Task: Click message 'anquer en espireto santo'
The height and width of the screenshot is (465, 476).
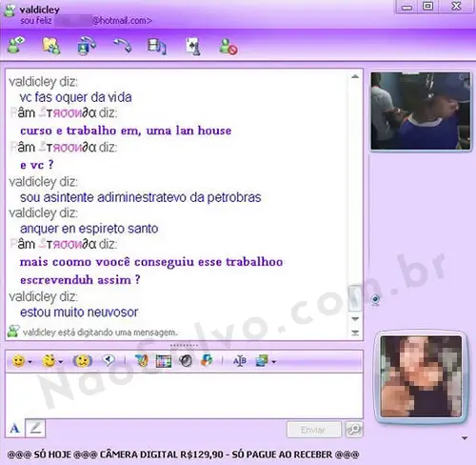Action: click(x=89, y=229)
